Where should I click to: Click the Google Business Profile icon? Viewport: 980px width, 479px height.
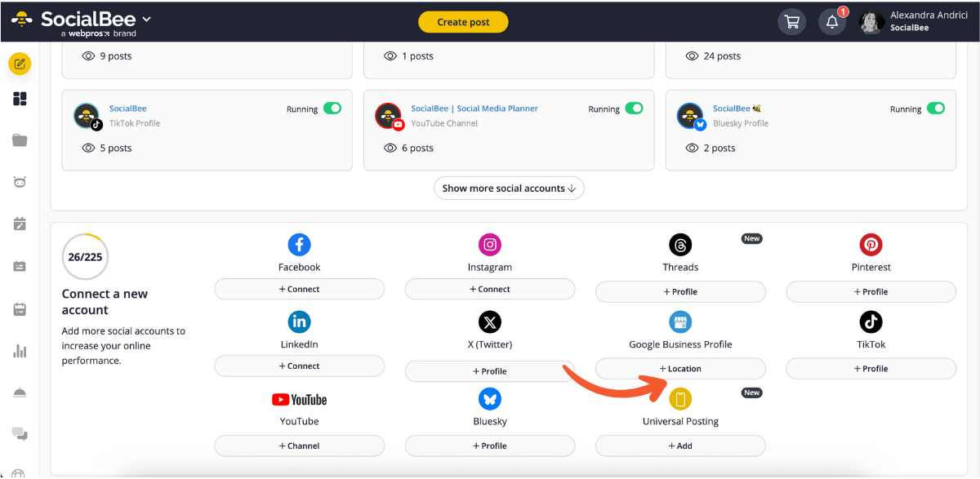pyautogui.click(x=680, y=322)
